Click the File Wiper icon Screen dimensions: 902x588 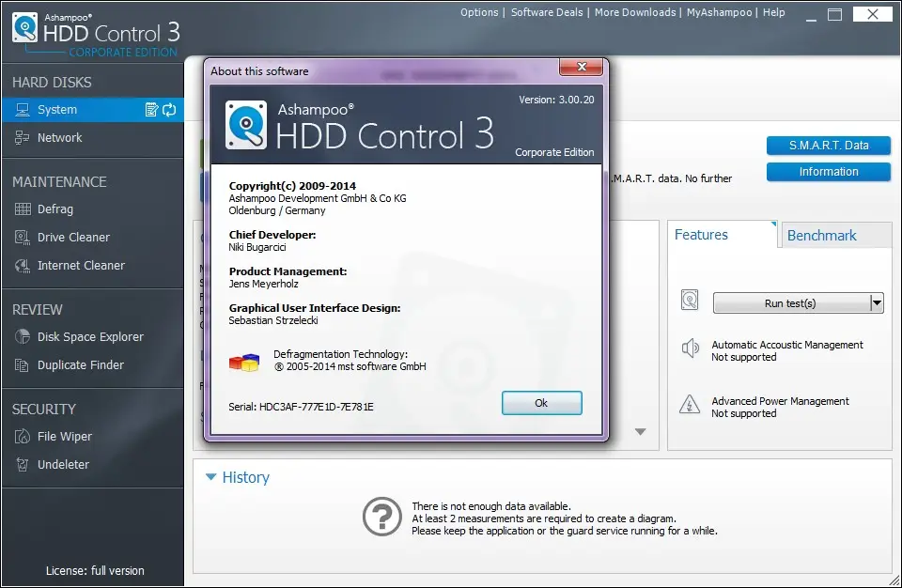[x=23, y=436]
